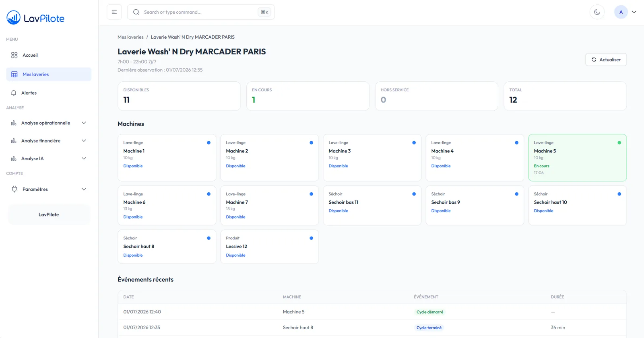Image resolution: width=644 pixels, height=338 pixels.
Task: Click the Disponibles stat card
Action: [x=179, y=96]
